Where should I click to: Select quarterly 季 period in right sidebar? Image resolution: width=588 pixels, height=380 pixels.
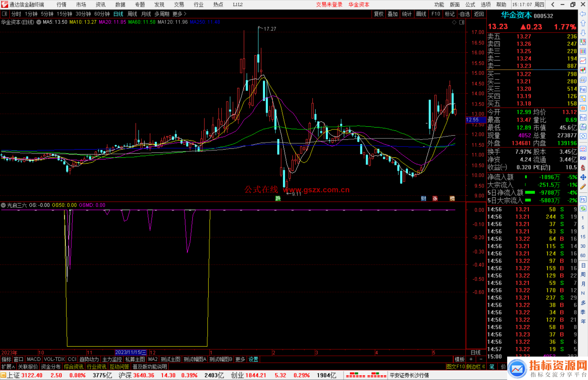[x=583, y=312]
